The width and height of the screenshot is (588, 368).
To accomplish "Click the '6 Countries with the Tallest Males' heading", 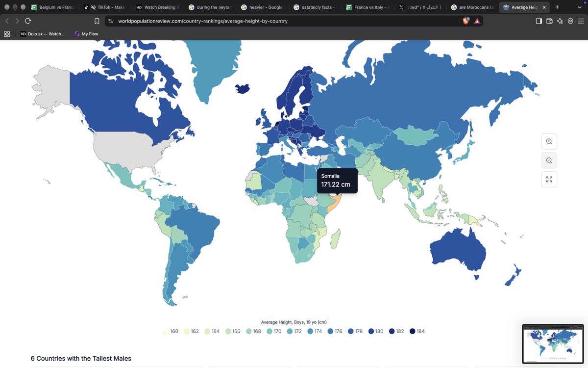I will (81, 359).
